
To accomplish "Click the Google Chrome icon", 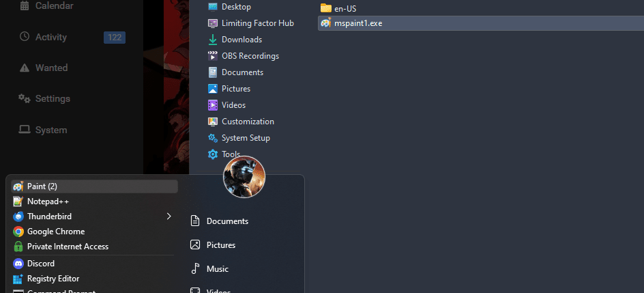I will [18, 232].
